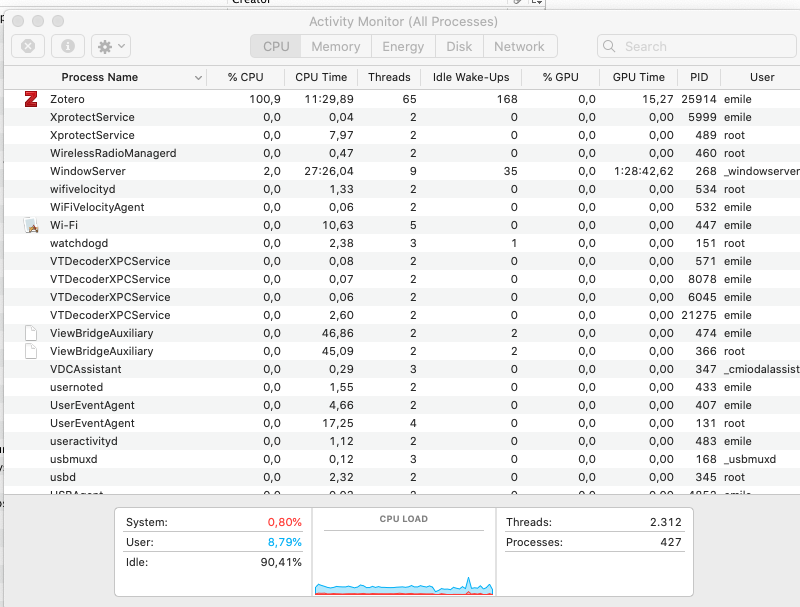Open process info with the inspect button
800x607 pixels.
click(x=68, y=46)
